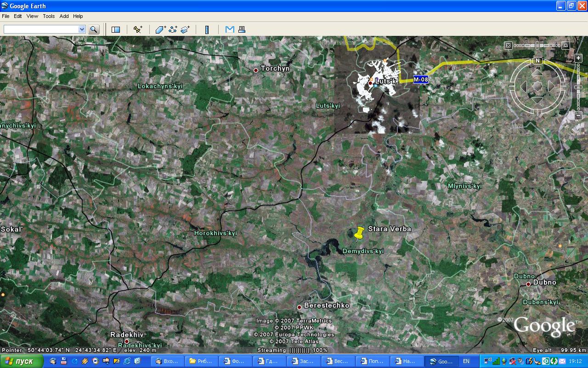Click the zoom out minus button

tap(579, 115)
